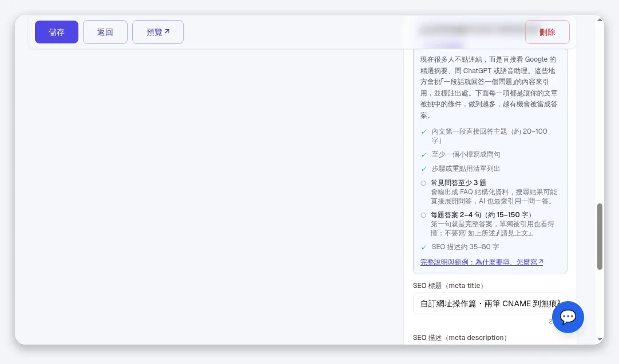
Task: Click green checkmark beside 內文第一段直接回答主題
Action: [423, 132]
